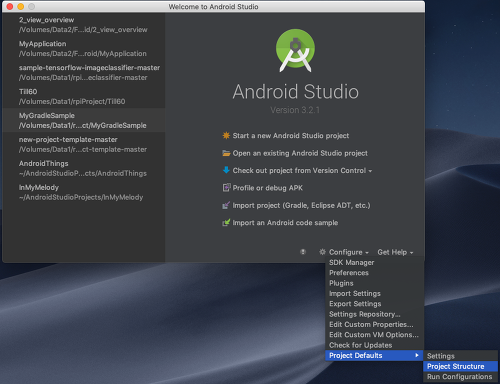500x384 pixels.
Task: Open an existing Android Studio project
Action: point(300,153)
